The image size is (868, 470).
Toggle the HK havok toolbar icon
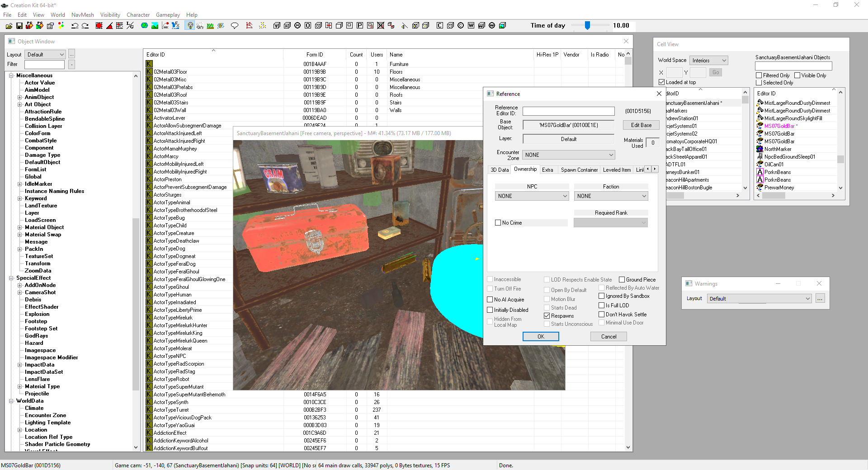coord(165,26)
